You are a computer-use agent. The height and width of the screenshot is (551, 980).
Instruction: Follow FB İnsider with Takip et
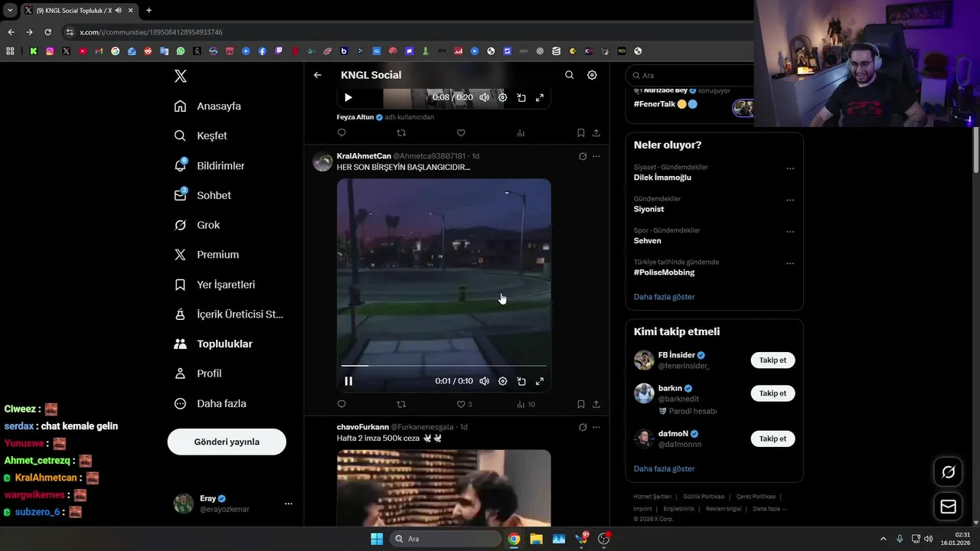pos(773,360)
